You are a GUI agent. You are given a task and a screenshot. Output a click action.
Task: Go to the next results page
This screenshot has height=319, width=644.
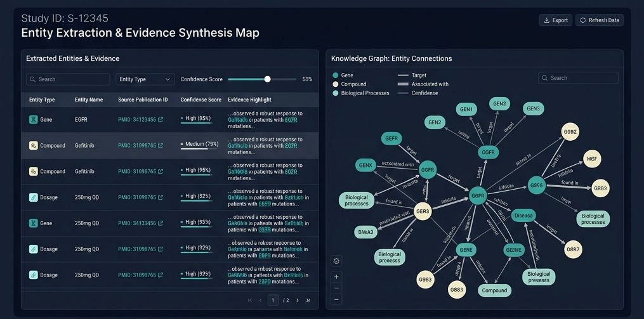tap(298, 300)
